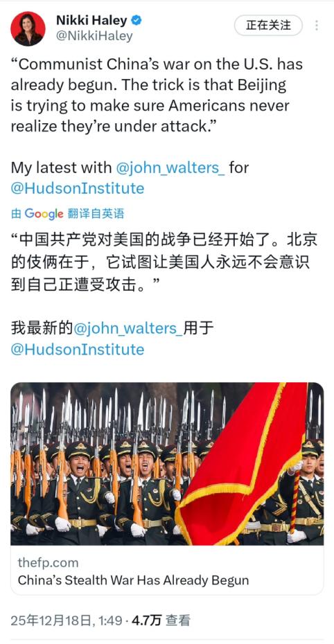Click the blue verified badge icon
Viewport: 334px width, 644px height.
(137, 20)
